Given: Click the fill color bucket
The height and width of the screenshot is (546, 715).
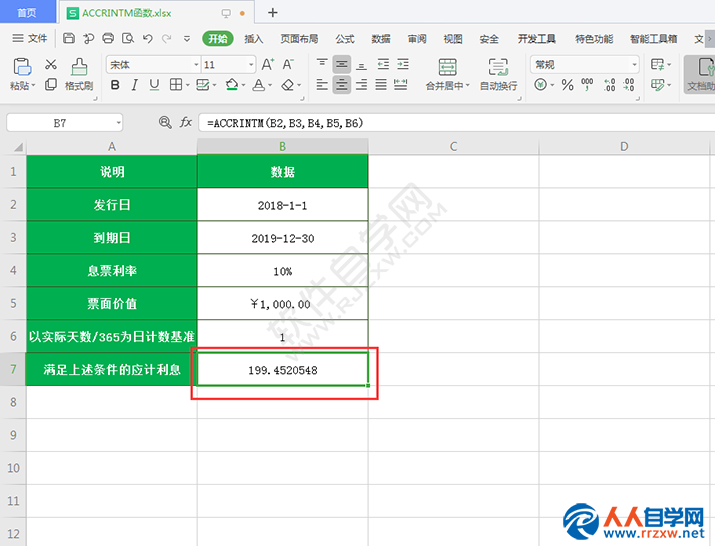Looking at the screenshot, I should [232, 84].
